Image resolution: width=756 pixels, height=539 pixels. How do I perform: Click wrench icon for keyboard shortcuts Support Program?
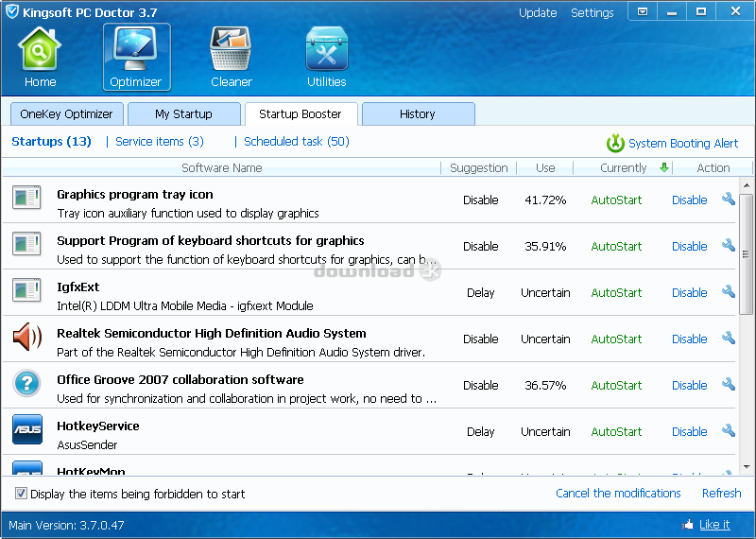point(728,245)
